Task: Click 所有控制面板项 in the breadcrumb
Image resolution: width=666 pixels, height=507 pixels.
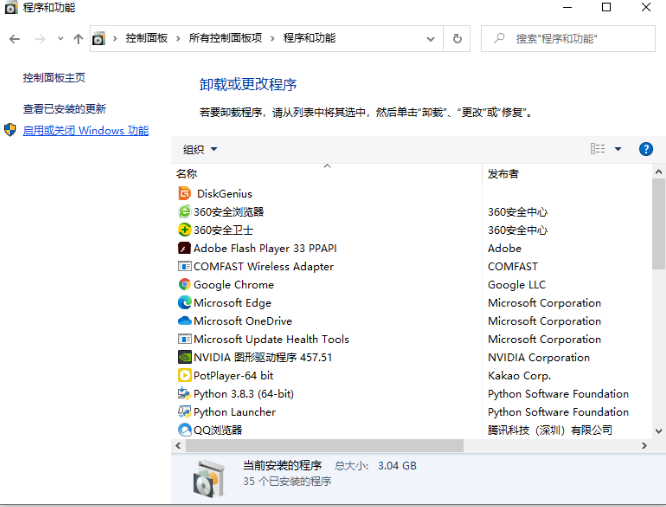Action: pyautogui.click(x=225, y=38)
